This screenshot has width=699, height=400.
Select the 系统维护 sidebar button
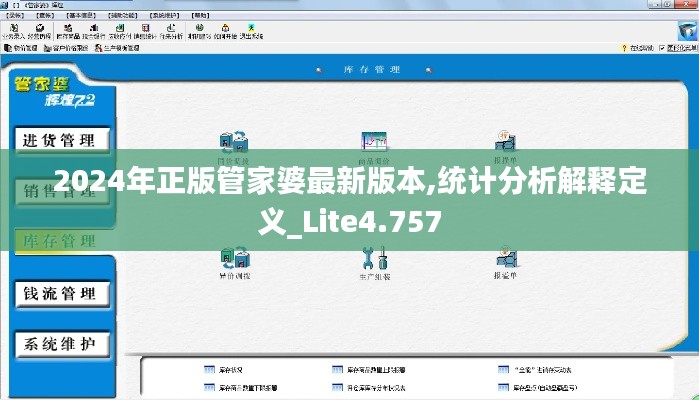[62, 344]
